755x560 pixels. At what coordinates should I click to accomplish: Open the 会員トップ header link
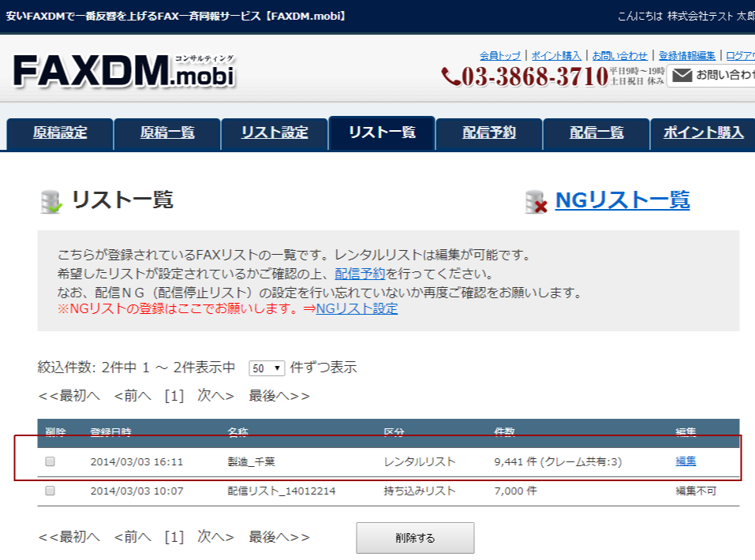500,56
